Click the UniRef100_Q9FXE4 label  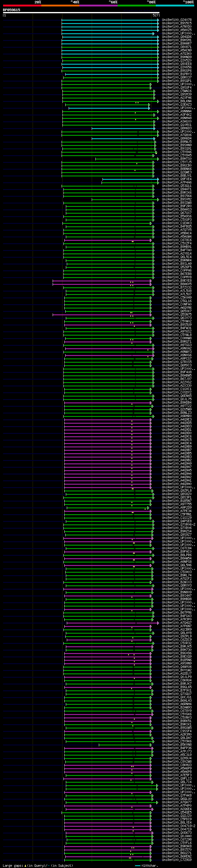177,179
